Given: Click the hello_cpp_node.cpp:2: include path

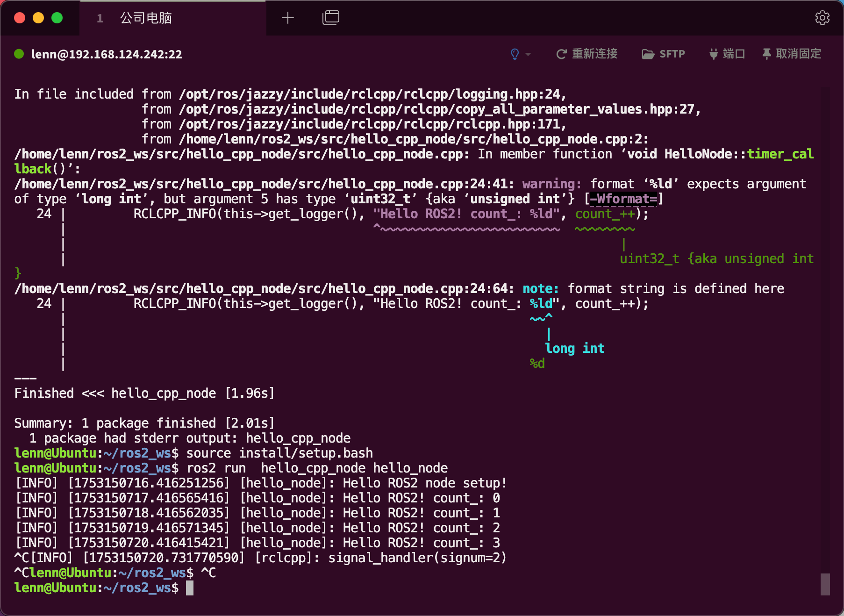Looking at the screenshot, I should [414, 139].
